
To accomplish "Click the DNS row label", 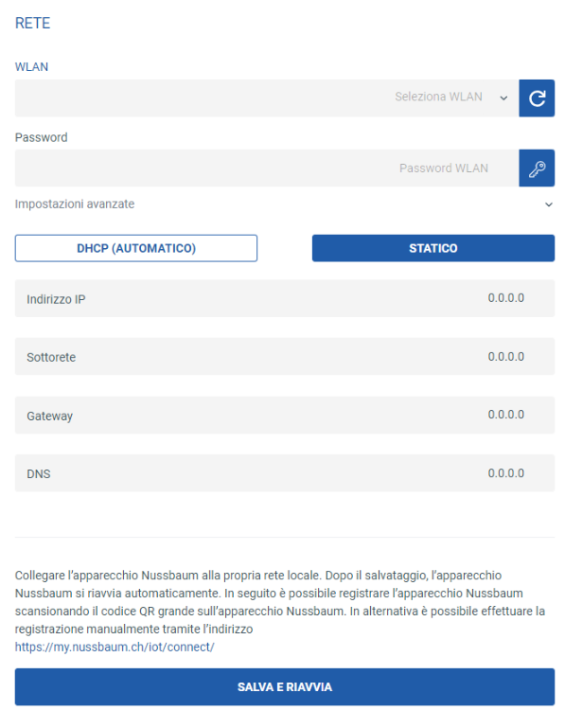I will point(39,473).
